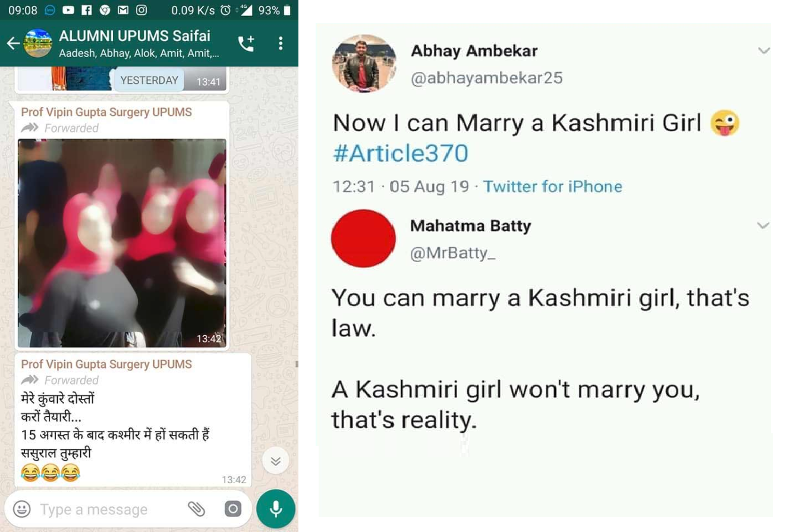Image resolution: width=793 pixels, height=532 pixels.
Task: Click the Twitter for iPhone link
Action: (x=552, y=187)
